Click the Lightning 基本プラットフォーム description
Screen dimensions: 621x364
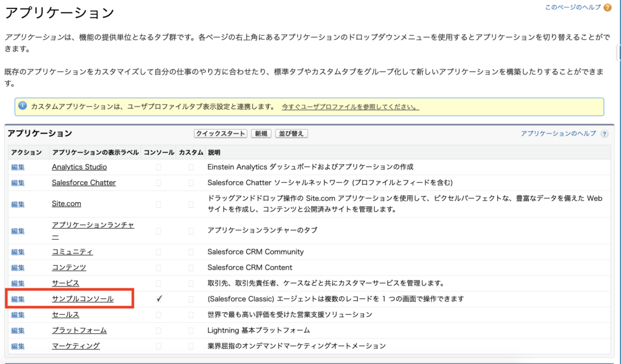(258, 330)
